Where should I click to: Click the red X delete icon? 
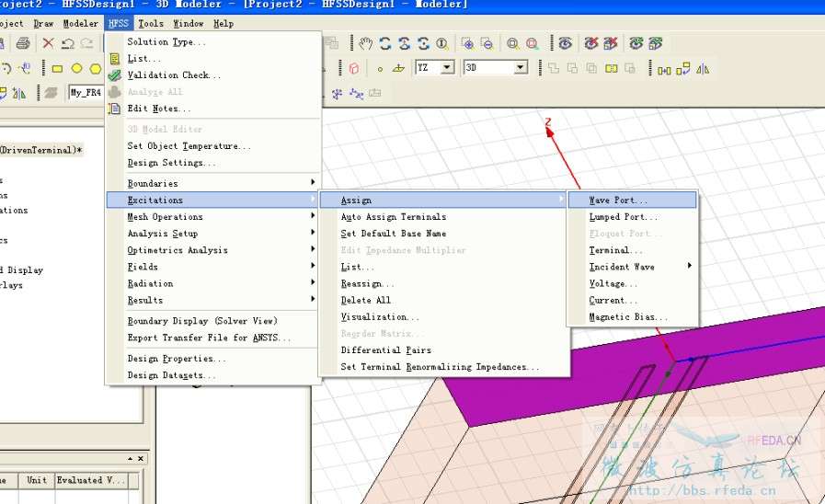[48, 43]
